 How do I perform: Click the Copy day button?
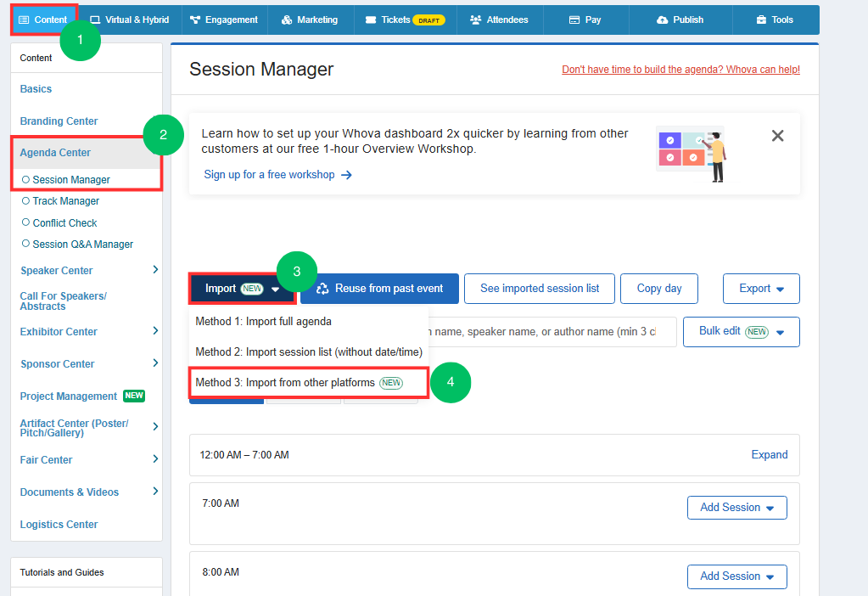[x=659, y=289]
